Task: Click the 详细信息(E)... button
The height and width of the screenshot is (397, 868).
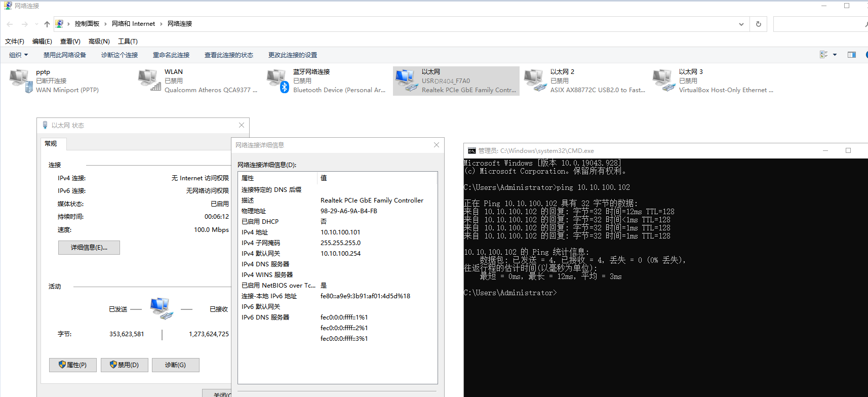Action: click(89, 248)
